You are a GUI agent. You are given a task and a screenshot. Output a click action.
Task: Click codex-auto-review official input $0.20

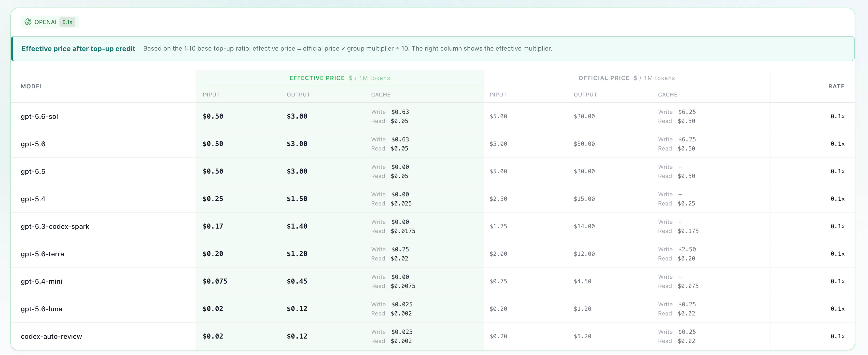(498, 336)
